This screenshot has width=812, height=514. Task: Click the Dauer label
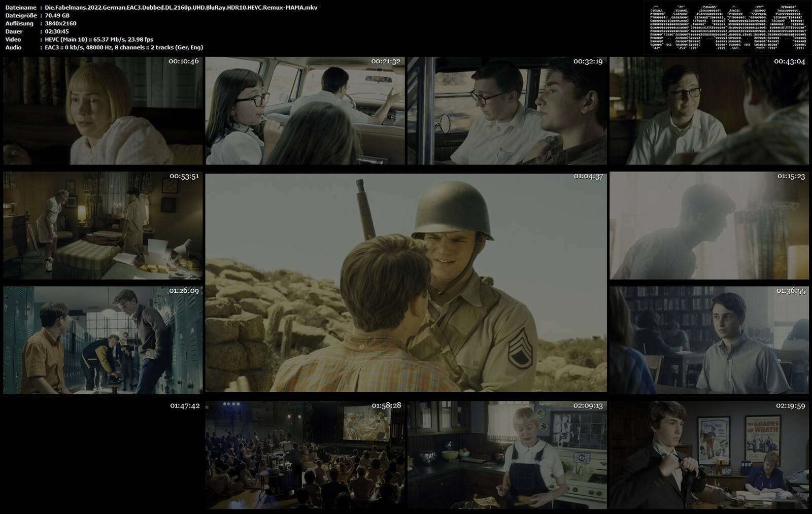[x=14, y=31]
